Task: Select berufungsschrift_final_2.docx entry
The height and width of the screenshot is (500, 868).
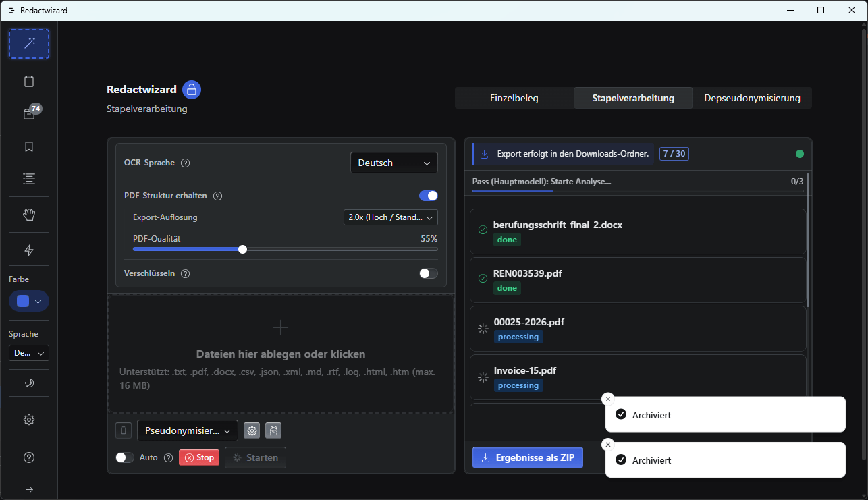Action: tap(638, 231)
